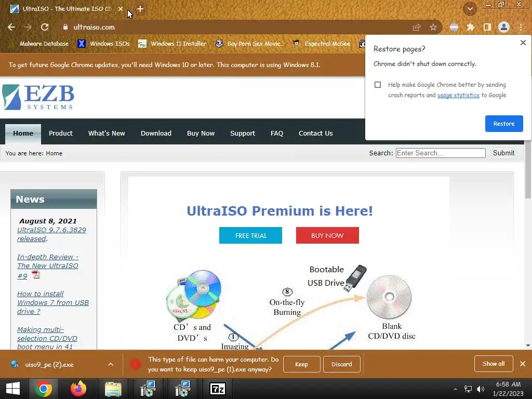Viewport: 532px width, 399px height.
Task: Click the network tray icon
Action: pos(468,389)
